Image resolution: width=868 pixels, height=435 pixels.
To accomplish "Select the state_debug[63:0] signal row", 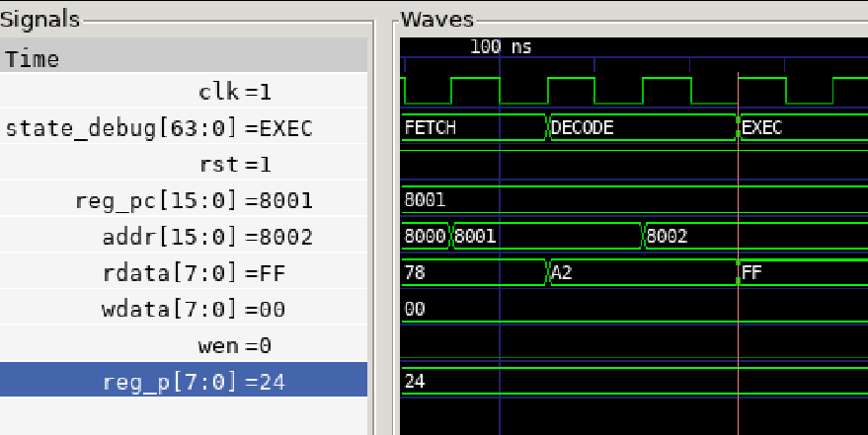I will pos(184,127).
